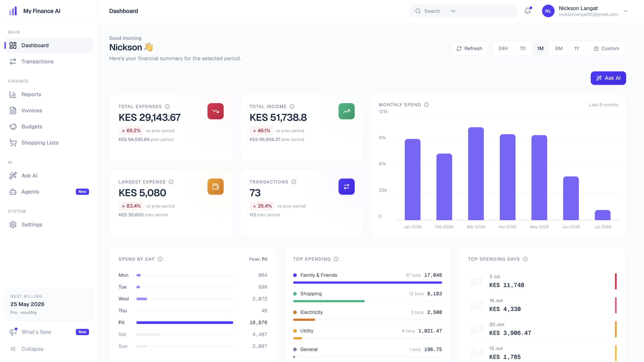Open the Custom date range picker

coord(606,49)
